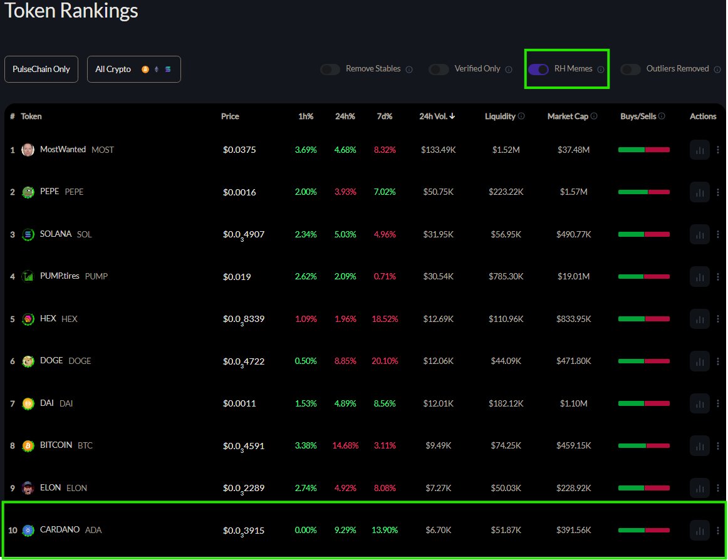Open chart icon for HEX row
Image resolution: width=728 pixels, height=560 pixels.
[699, 319]
